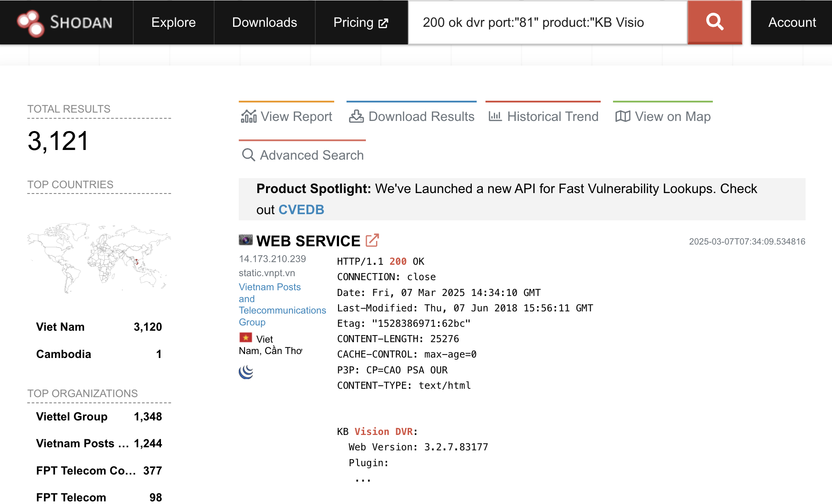Open the Account menu
Image resolution: width=832 pixels, height=504 pixels.
click(792, 22)
